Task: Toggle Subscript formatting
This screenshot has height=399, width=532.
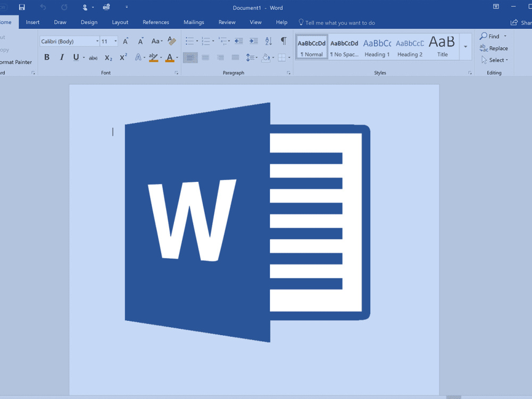Action: 108,58
